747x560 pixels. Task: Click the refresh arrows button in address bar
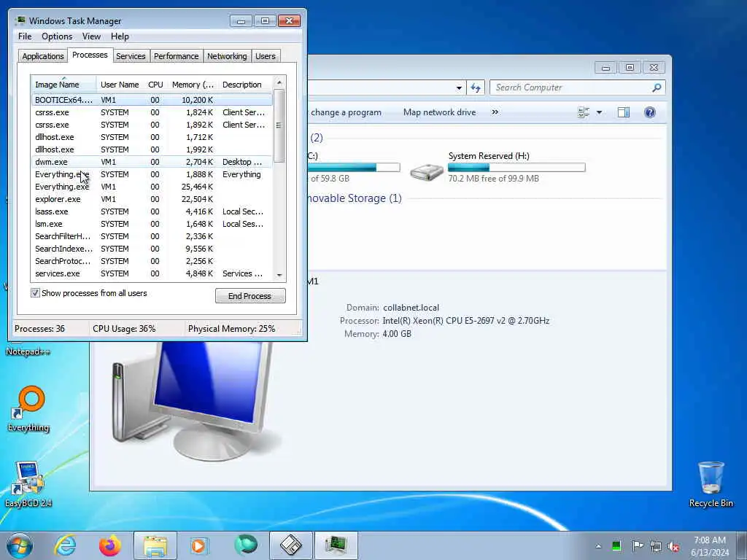476,87
